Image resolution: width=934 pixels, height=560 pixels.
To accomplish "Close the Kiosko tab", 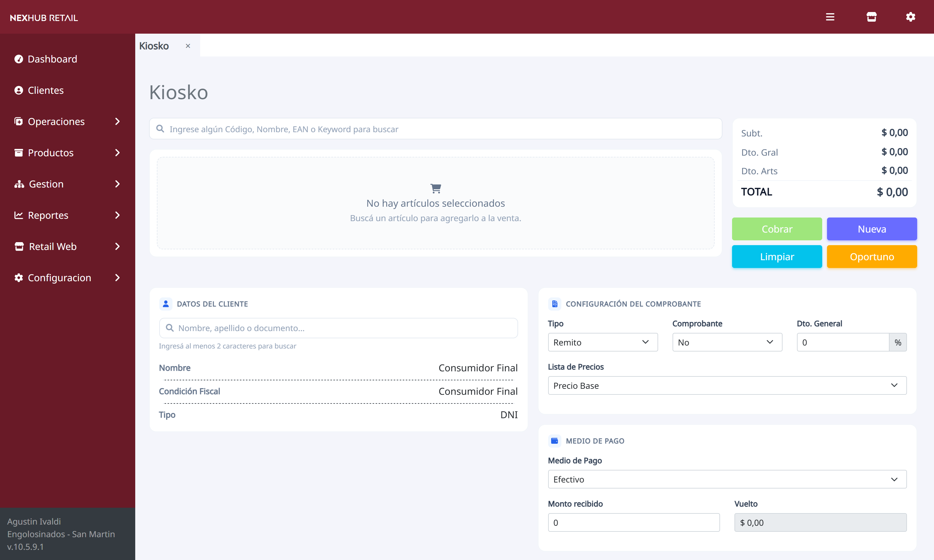I will tap(188, 46).
